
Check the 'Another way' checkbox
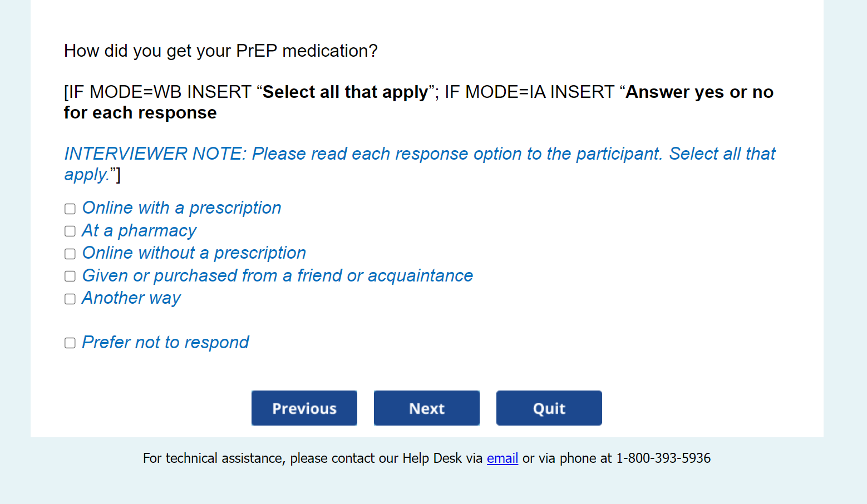70,299
